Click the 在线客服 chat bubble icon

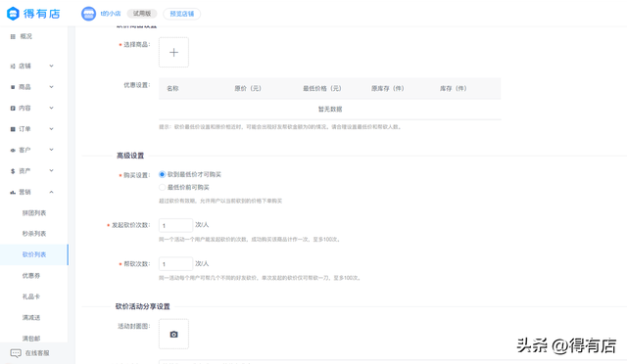coord(16,353)
